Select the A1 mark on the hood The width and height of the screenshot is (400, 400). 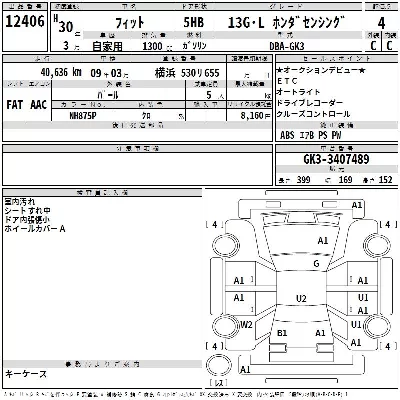click(x=323, y=241)
